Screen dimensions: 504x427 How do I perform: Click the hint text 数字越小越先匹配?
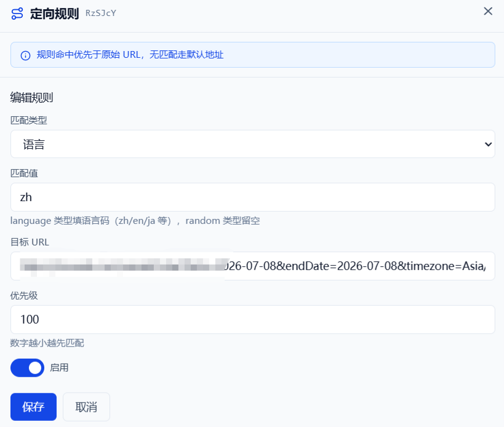coord(47,343)
